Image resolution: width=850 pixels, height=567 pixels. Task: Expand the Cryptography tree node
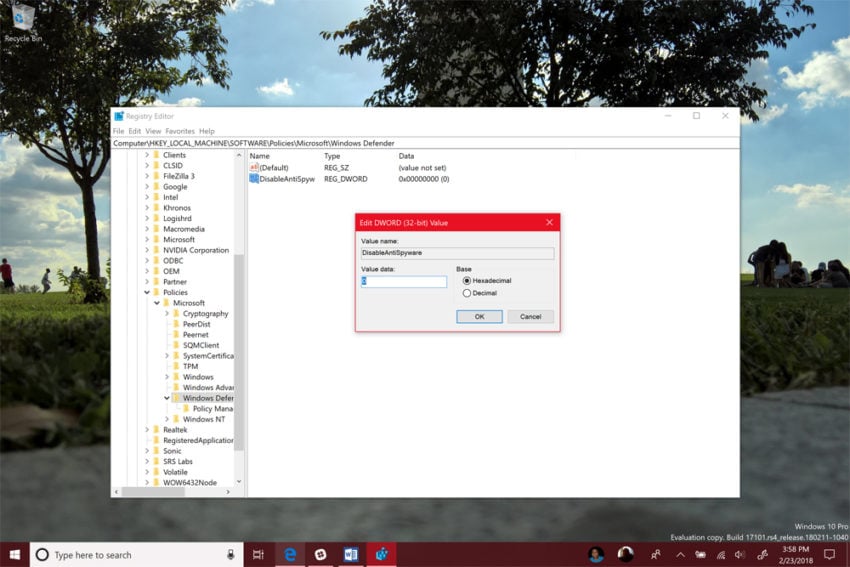[166, 313]
